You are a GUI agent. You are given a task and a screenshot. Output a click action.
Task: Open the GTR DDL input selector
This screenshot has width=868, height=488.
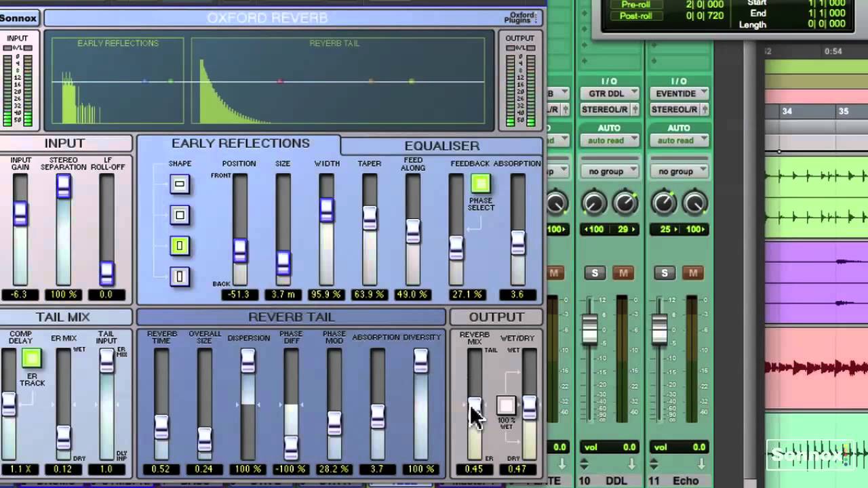pos(609,93)
